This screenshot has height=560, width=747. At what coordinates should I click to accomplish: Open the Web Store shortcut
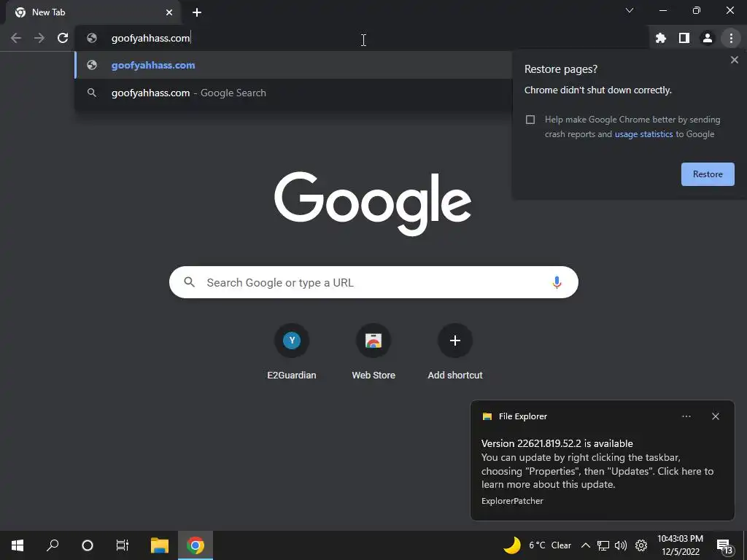[x=373, y=351]
